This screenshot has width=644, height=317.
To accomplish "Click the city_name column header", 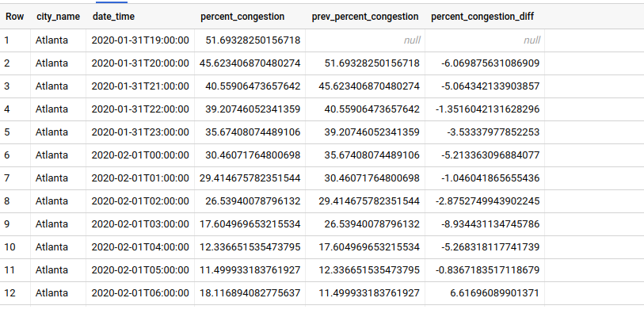I will coord(58,17).
